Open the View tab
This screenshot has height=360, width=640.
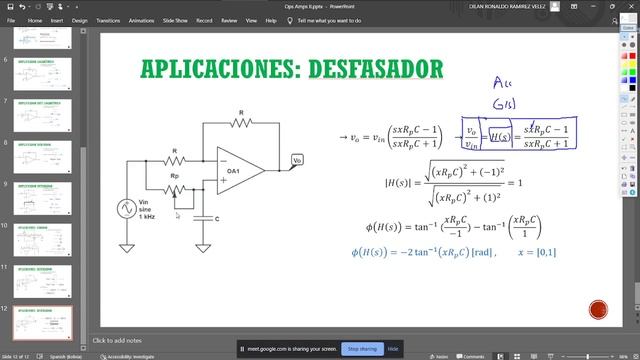pos(251,20)
